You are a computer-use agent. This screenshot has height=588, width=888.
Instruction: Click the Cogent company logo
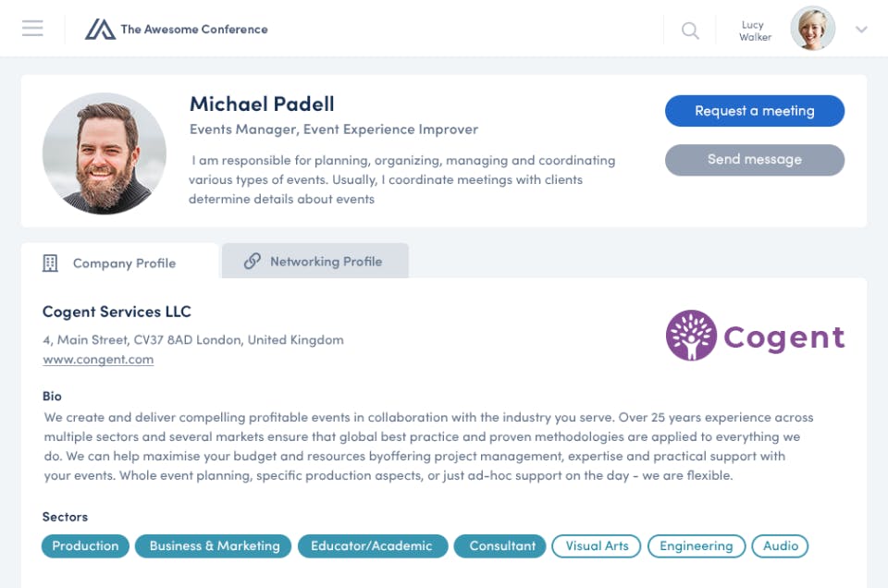click(755, 336)
